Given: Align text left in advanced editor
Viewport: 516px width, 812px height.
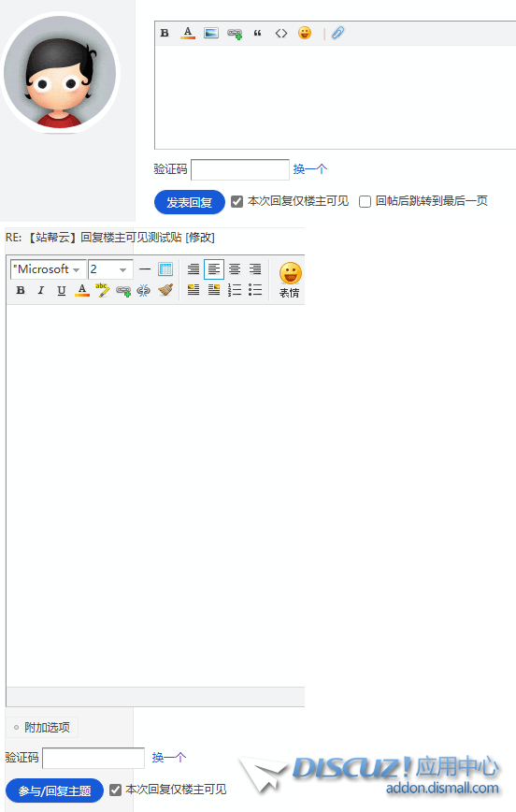Looking at the screenshot, I should [214, 269].
